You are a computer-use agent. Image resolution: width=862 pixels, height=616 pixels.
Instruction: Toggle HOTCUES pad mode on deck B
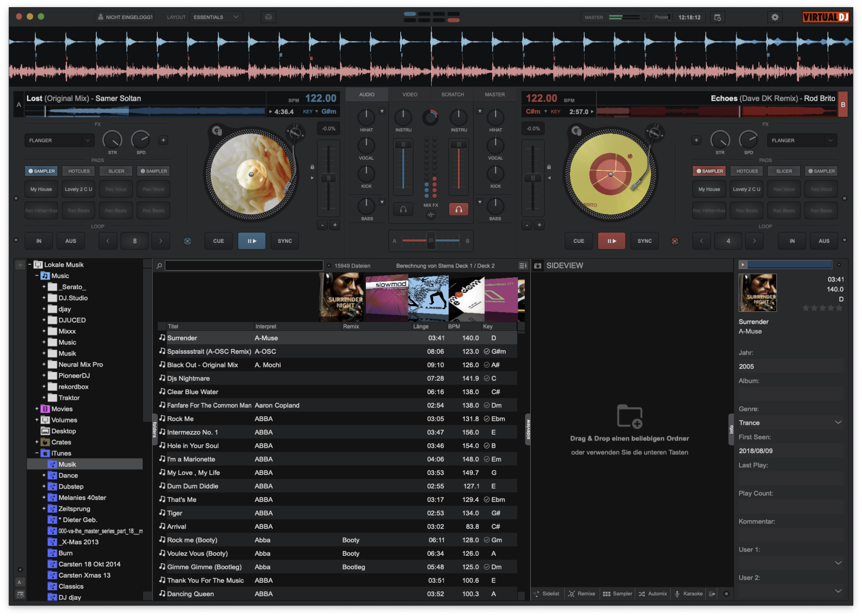746,171
